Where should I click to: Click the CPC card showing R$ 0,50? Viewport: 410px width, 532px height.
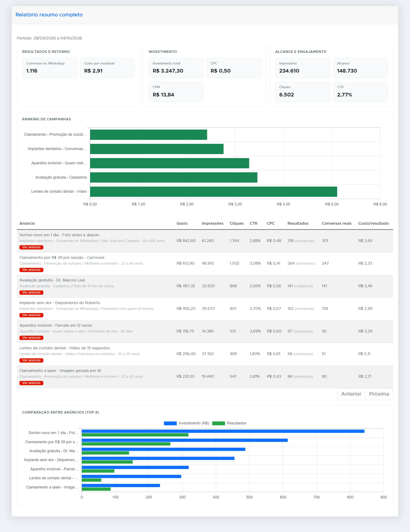234,68
